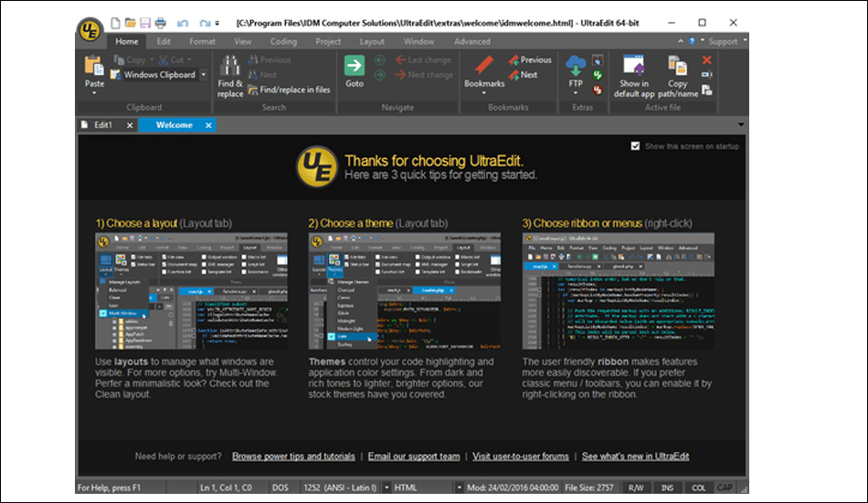Screen dimensions: 868x503
Task: Open the quick access toolbar customize arrow
Action: click(217, 23)
